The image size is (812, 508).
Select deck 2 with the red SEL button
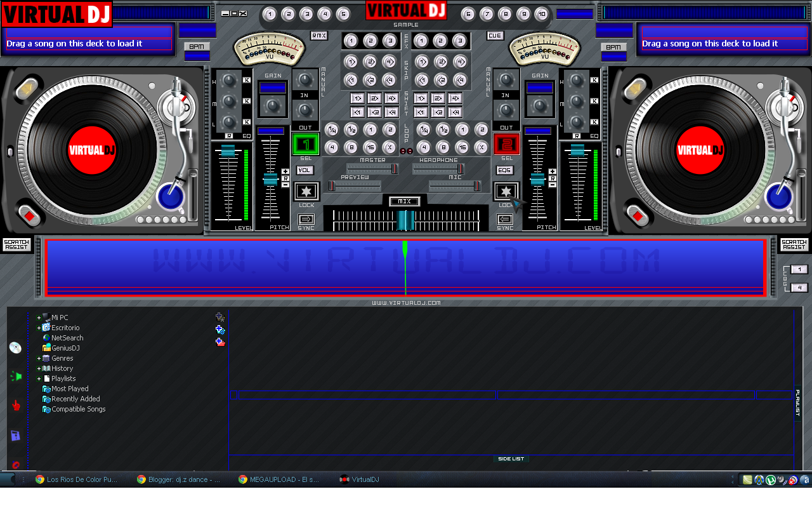(506, 144)
